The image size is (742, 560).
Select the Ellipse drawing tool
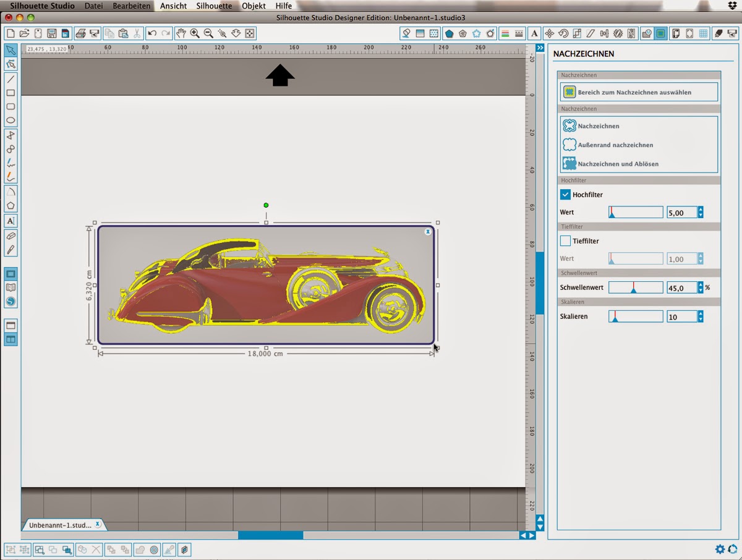(x=11, y=121)
